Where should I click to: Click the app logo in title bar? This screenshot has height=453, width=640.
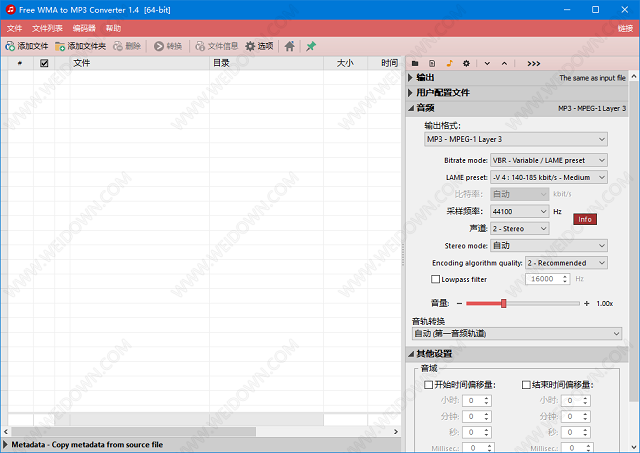(x=10, y=9)
